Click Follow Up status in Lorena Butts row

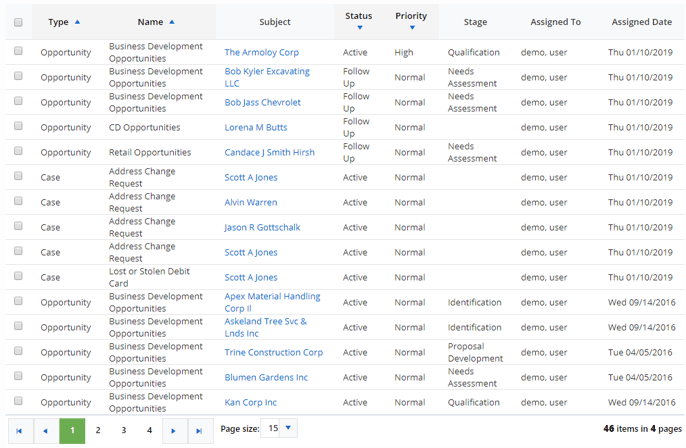356,127
